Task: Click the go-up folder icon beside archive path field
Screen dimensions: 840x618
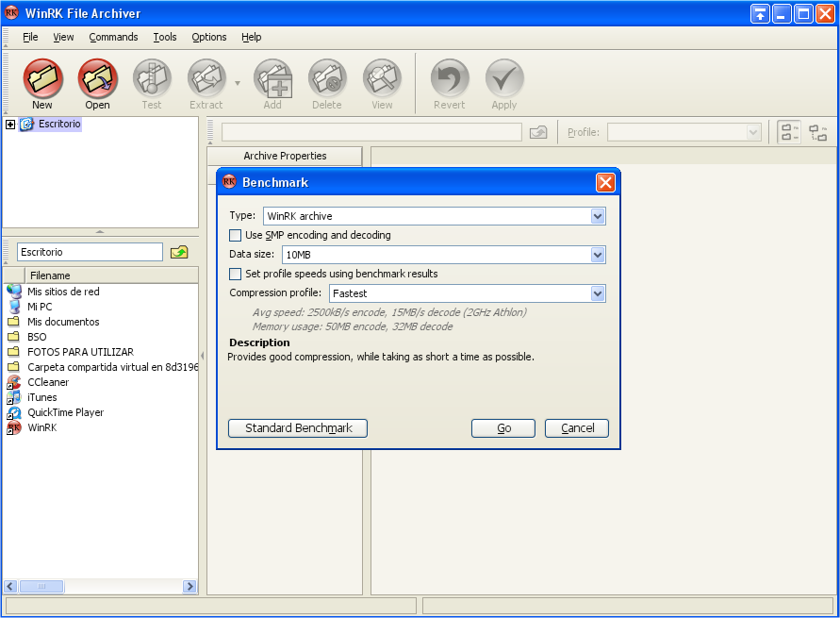Action: pos(538,132)
